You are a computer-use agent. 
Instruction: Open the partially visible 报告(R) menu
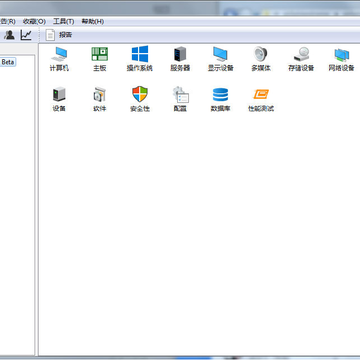pyautogui.click(x=8, y=22)
